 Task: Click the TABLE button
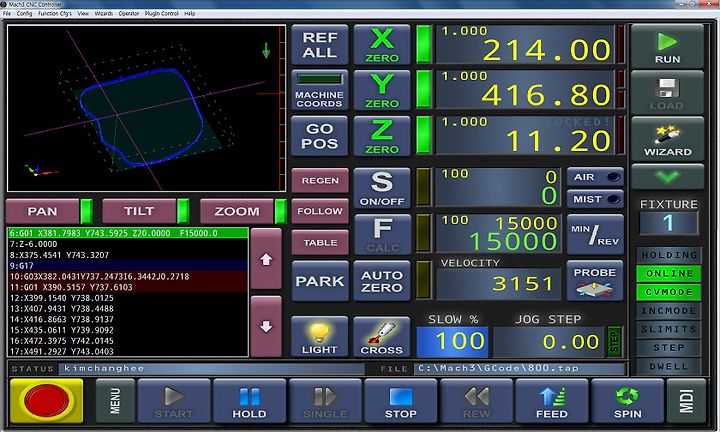(x=320, y=242)
